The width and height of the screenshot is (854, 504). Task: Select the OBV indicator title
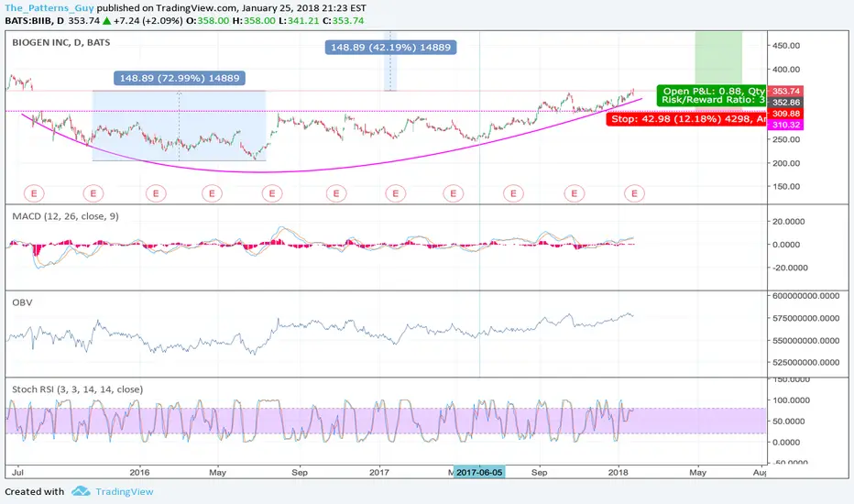tap(22, 302)
